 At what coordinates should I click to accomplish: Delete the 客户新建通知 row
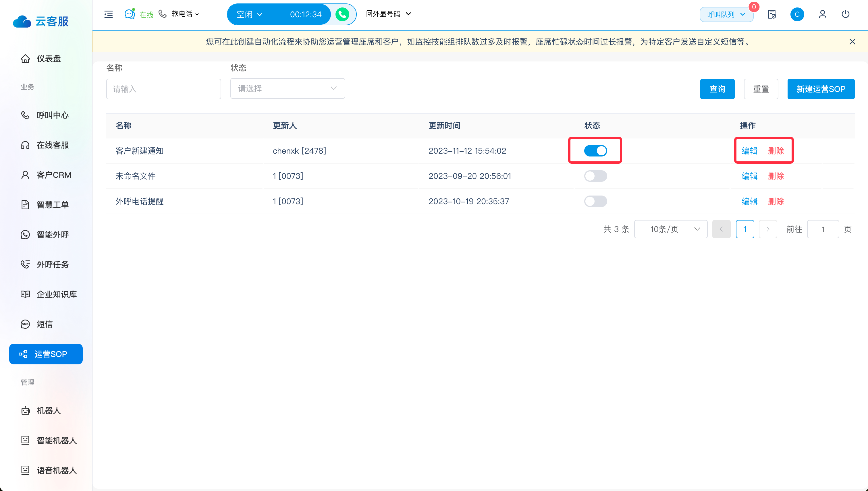click(776, 151)
